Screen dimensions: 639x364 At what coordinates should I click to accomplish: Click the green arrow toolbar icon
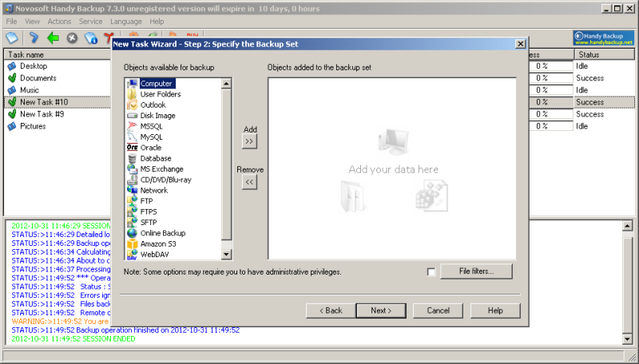click(53, 38)
